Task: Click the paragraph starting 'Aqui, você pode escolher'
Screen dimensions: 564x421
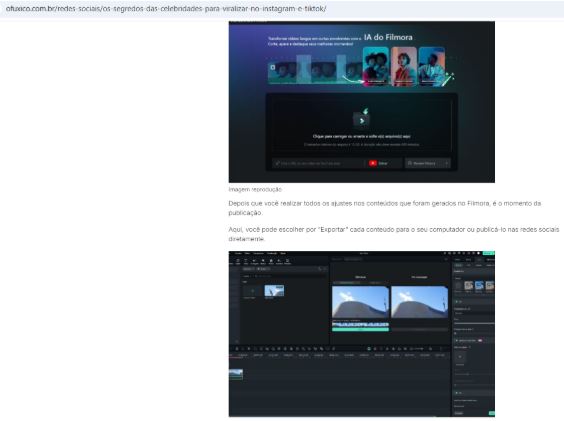Action: tap(394, 234)
